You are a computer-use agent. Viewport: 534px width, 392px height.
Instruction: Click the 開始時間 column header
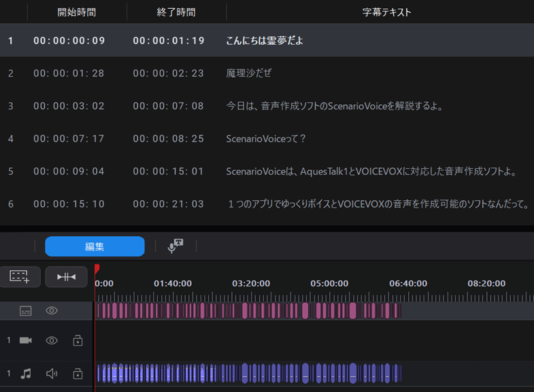[x=77, y=12]
